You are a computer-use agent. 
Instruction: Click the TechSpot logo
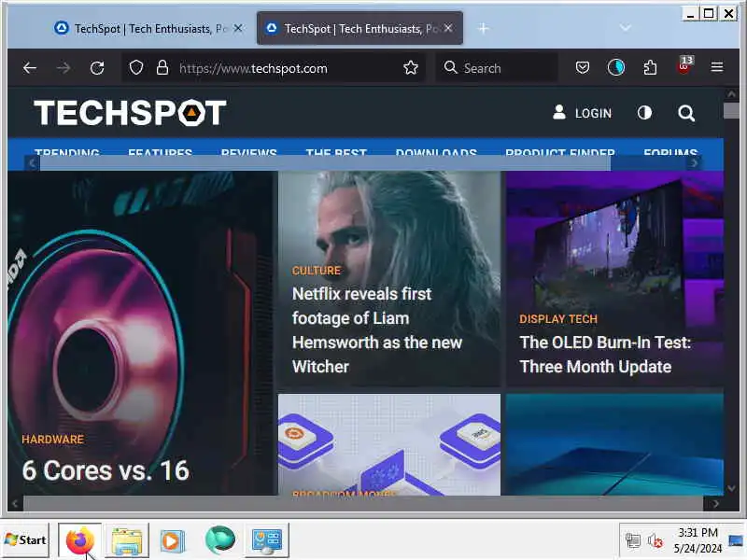[x=130, y=113]
